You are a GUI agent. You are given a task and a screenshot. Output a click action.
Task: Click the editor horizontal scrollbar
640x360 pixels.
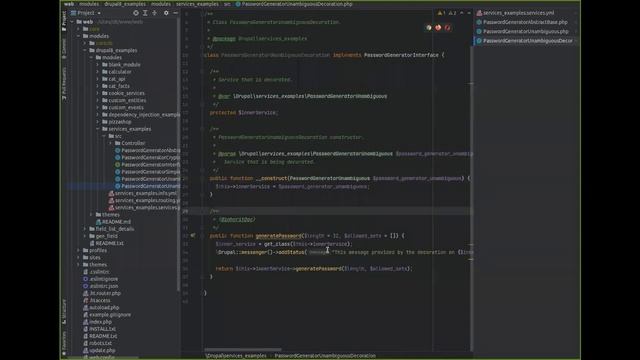(243, 350)
